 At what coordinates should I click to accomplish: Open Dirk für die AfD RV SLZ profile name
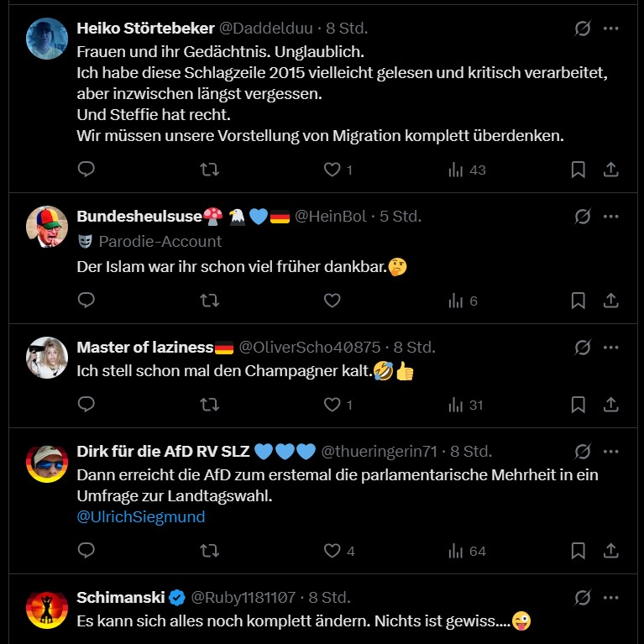[x=163, y=451]
